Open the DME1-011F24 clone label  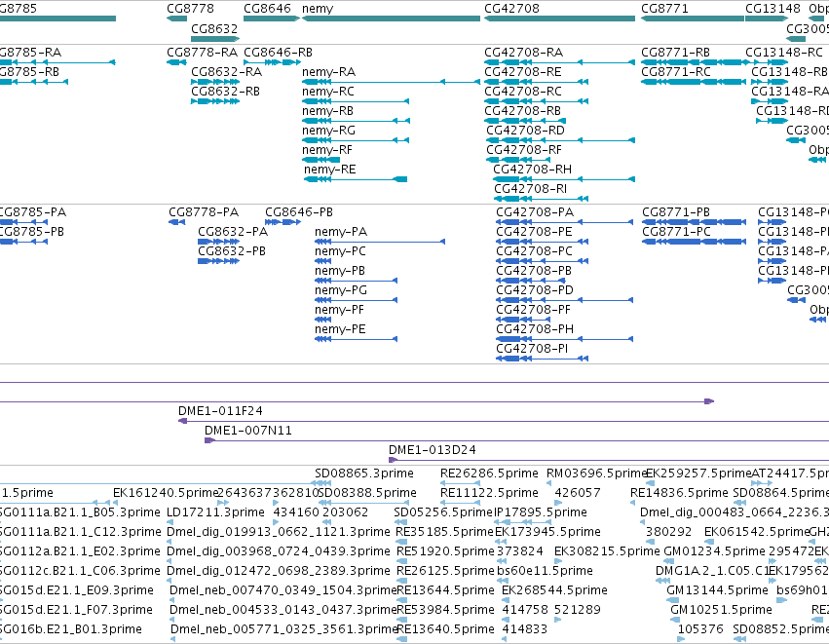point(220,411)
